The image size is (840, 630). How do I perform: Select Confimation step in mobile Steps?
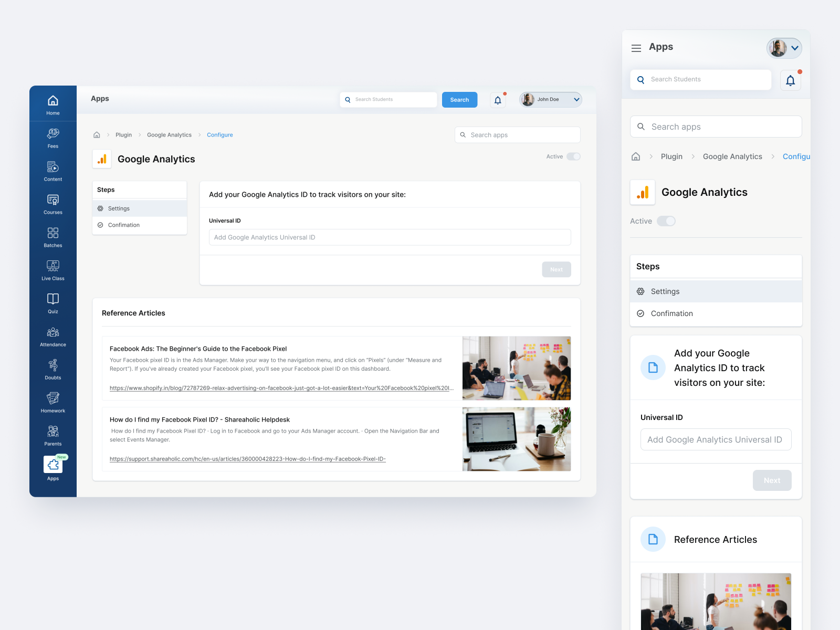click(x=716, y=313)
